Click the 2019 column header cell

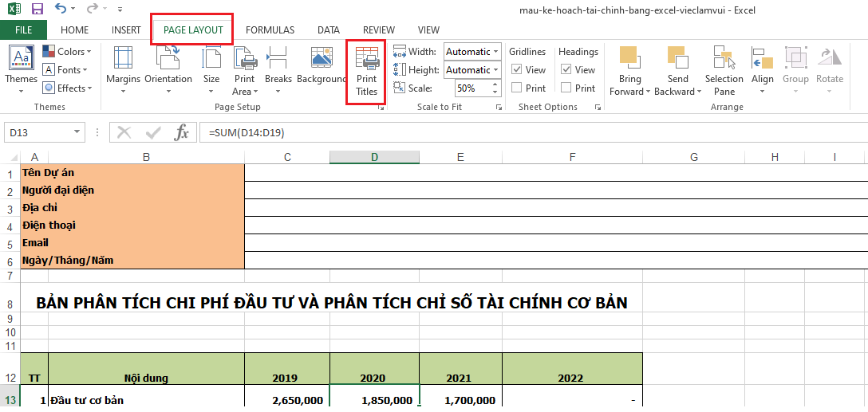(x=287, y=369)
